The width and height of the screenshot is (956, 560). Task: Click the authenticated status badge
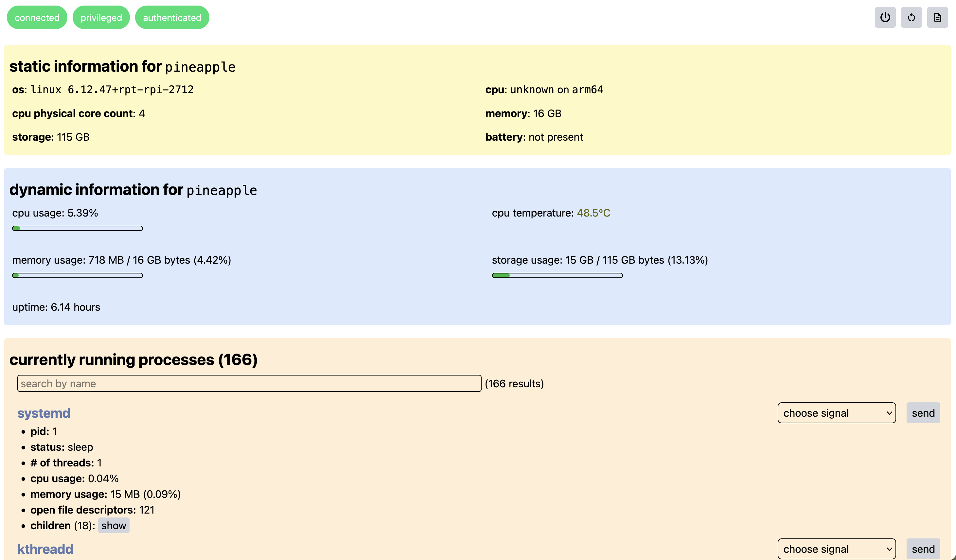click(x=172, y=17)
